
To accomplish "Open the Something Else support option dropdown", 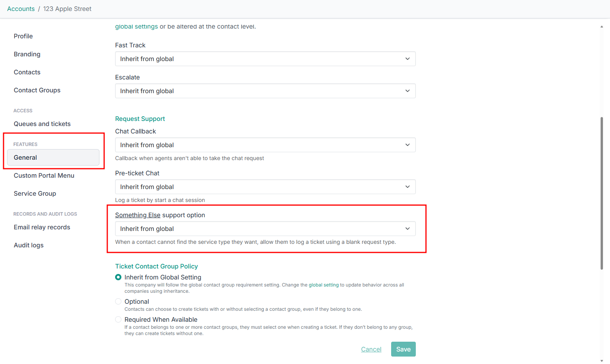I will (x=265, y=229).
